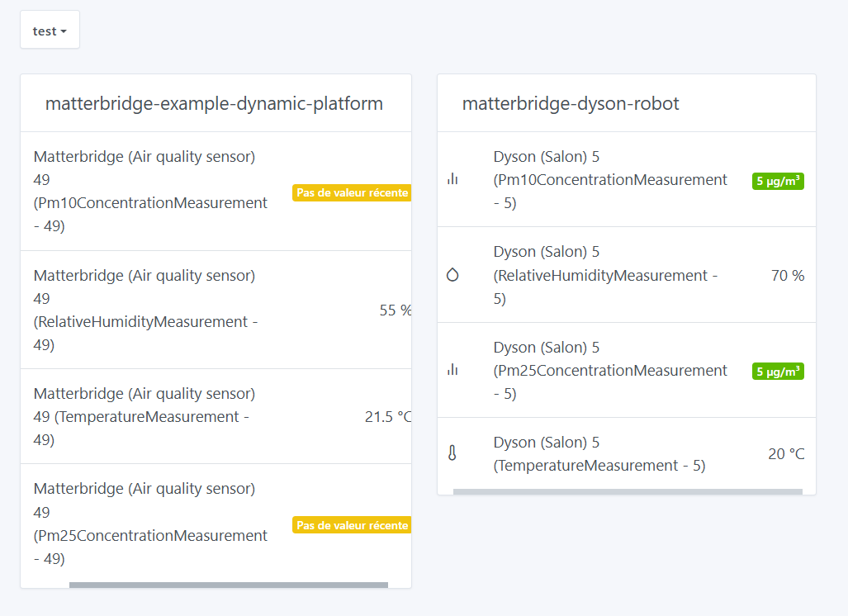Click Pm25 'Pas de valeur récente' yellow badge

click(351, 525)
